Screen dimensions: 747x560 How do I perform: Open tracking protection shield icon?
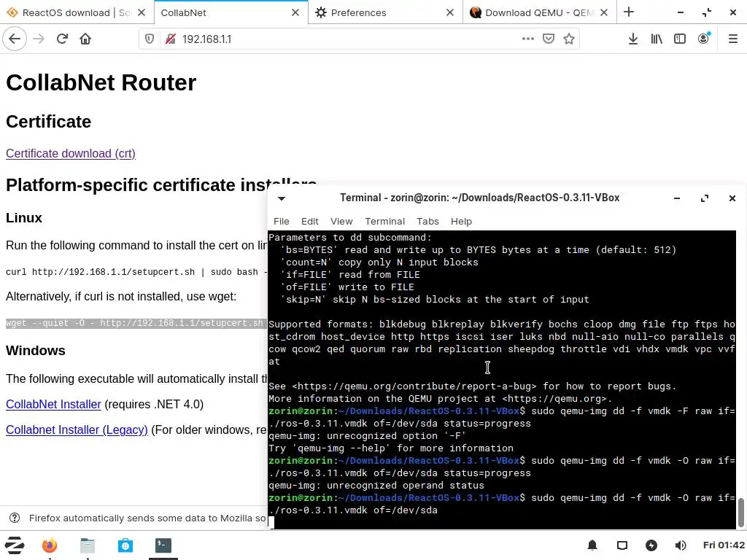[x=150, y=39]
